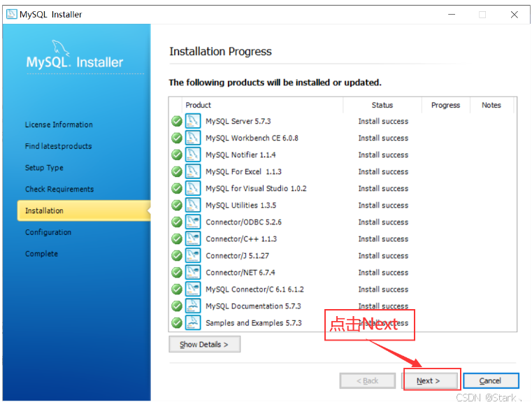Click the Samples and Examples product icon
Viewport: 532px width, 407px height.
(193, 323)
